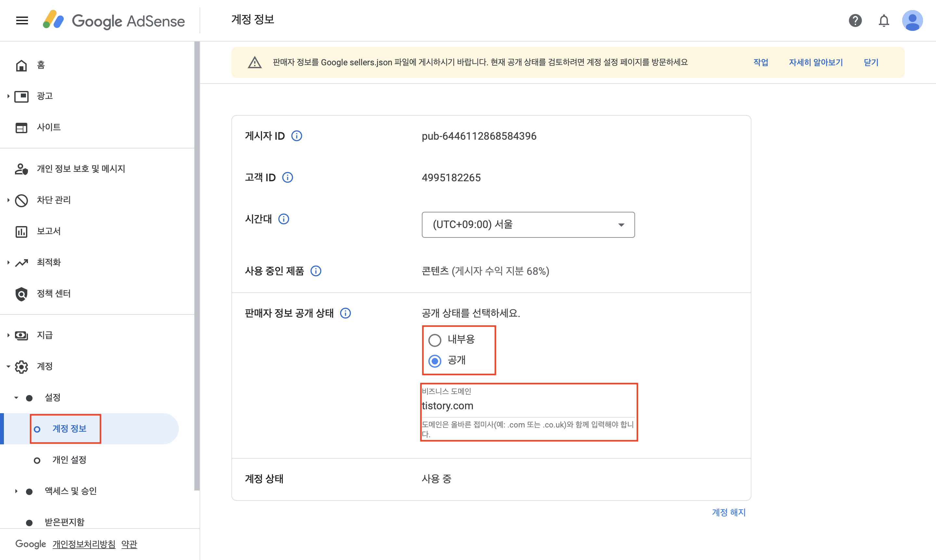The width and height of the screenshot is (936, 560).
Task: Expand the 광고 sidebar section arrow
Action: [8, 96]
